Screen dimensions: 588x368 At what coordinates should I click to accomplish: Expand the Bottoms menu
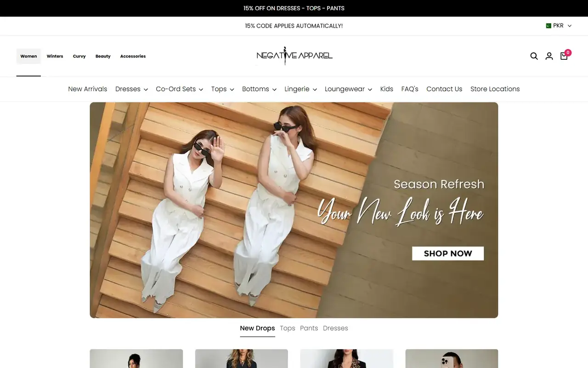point(259,89)
